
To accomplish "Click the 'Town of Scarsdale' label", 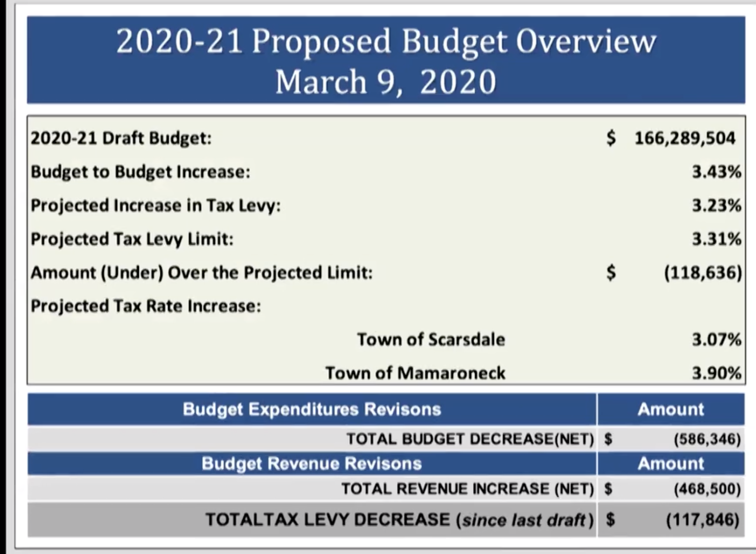I will [431, 340].
